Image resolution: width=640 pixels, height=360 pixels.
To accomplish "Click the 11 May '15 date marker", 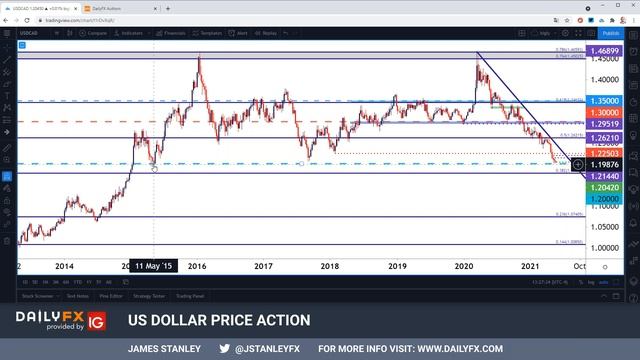I will 153,266.
